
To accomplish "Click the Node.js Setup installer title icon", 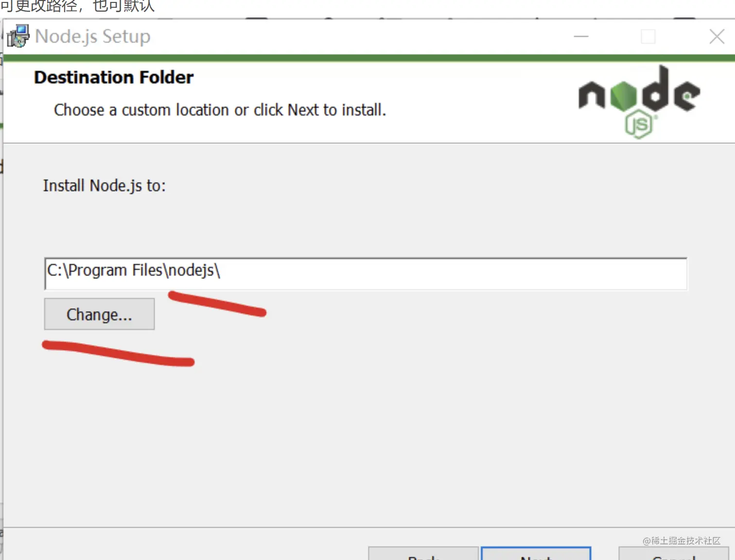I will (18, 36).
